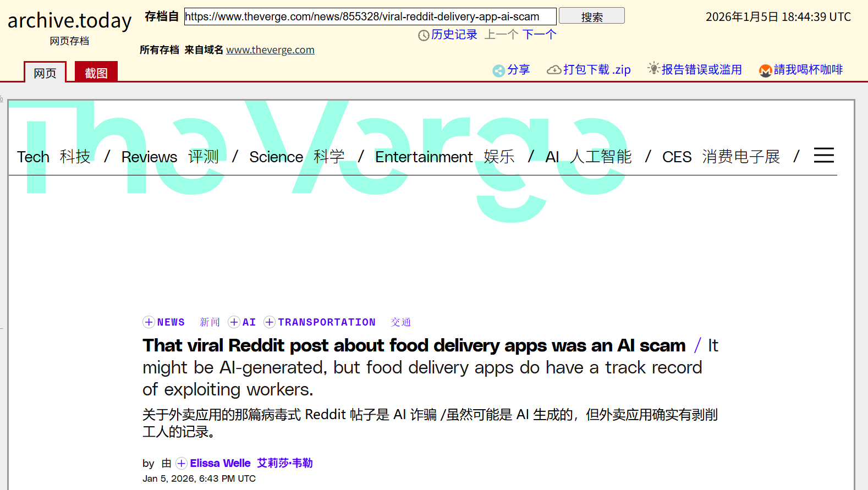Follow author Elissa Welle plus icon
Image resolution: width=868 pixels, height=490 pixels.
pyautogui.click(x=182, y=463)
